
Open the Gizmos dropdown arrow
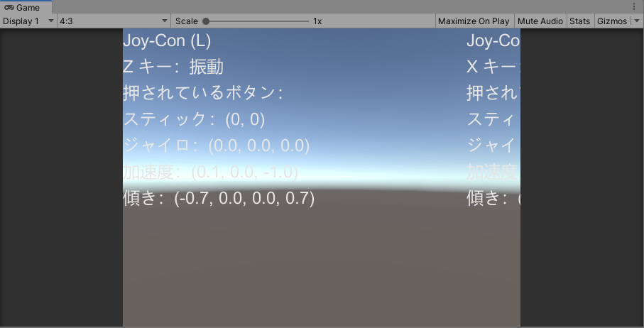(636, 21)
